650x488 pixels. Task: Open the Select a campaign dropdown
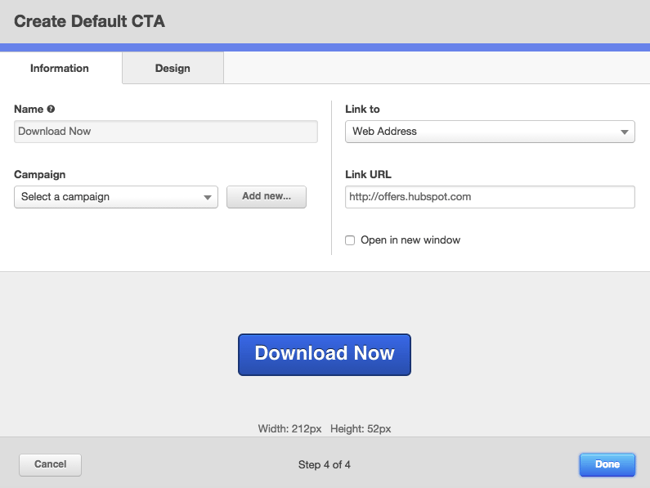pos(115,197)
